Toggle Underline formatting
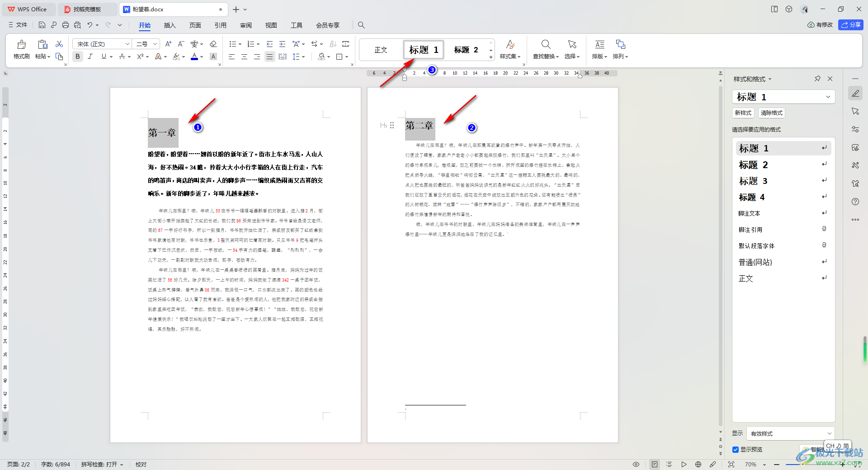Image resolution: width=868 pixels, height=470 pixels. 104,56
